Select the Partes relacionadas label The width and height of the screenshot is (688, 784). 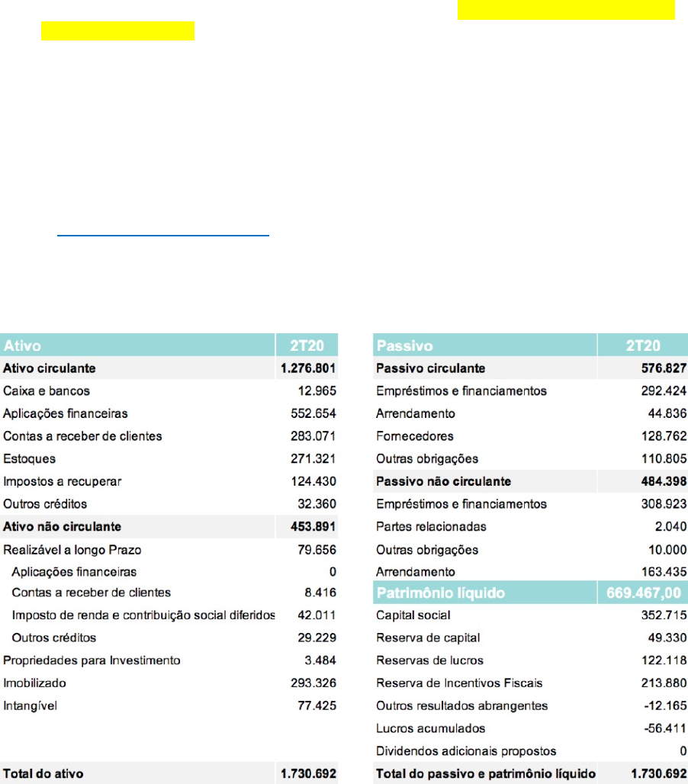431,526
